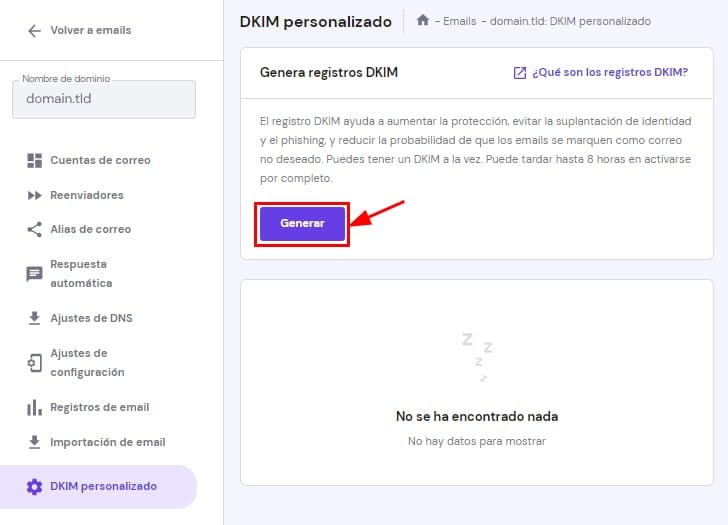Go back via Volver a emails
The height and width of the screenshot is (525, 728).
click(90, 31)
